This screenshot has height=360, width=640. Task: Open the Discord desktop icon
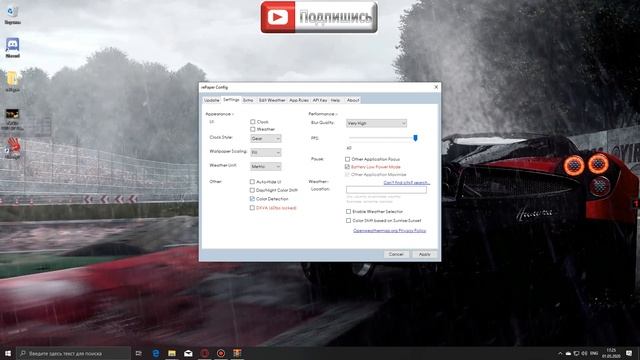(12, 47)
